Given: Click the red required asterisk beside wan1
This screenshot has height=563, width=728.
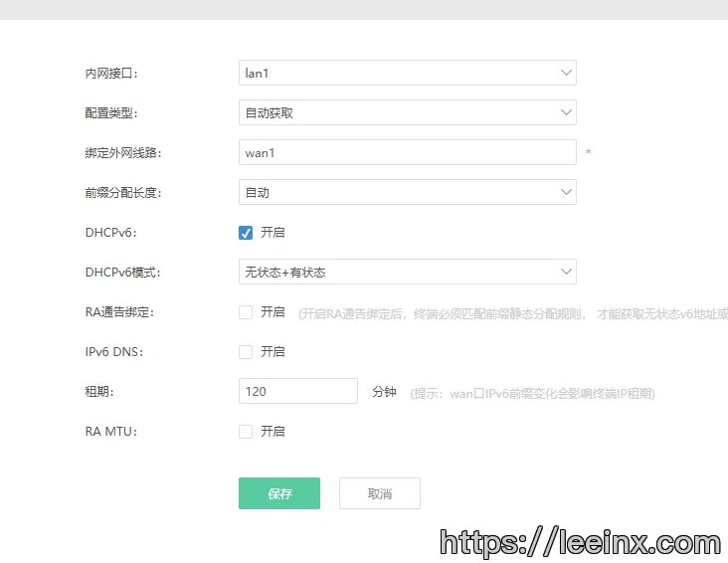Looking at the screenshot, I should [x=588, y=153].
